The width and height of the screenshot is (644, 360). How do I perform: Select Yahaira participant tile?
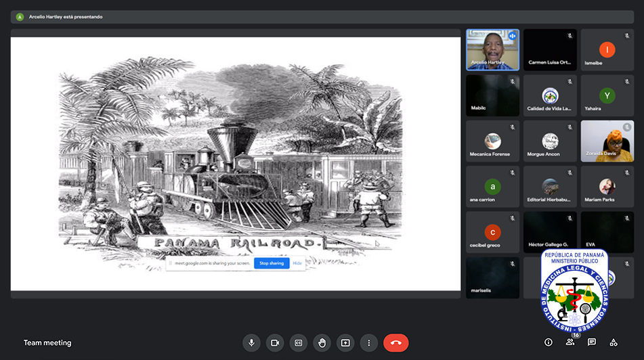[x=607, y=95]
